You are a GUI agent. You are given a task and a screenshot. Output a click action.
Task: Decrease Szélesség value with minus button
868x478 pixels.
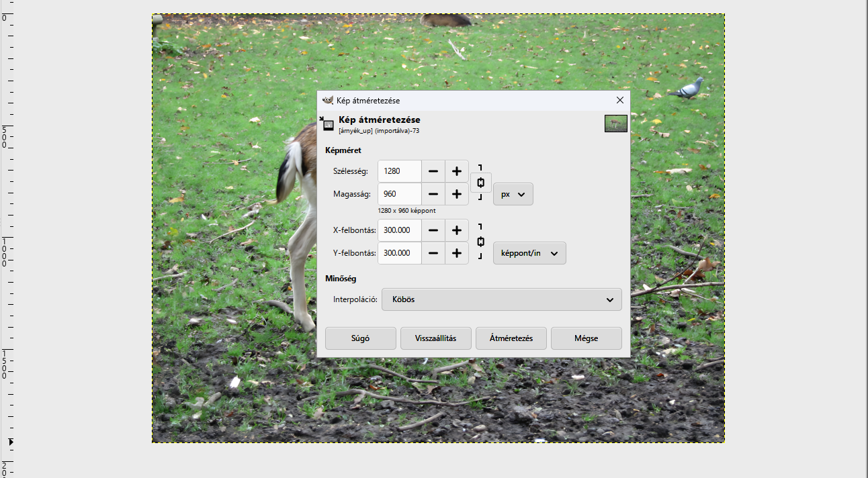tap(433, 171)
